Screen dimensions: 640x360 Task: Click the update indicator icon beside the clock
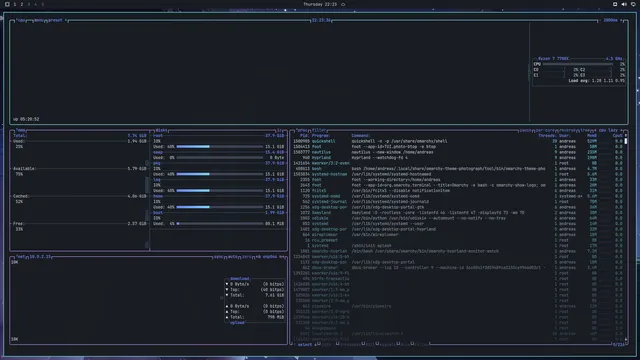pos(343,4)
